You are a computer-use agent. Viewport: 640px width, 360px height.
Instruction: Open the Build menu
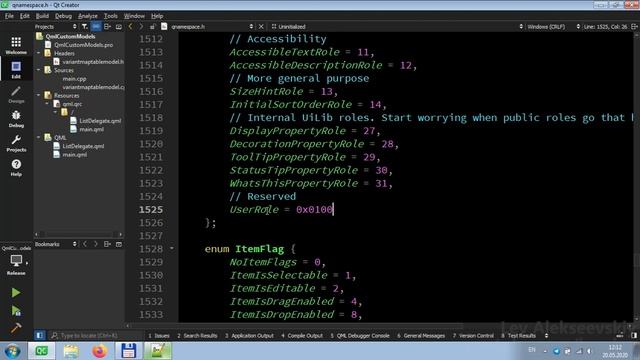tap(42, 16)
